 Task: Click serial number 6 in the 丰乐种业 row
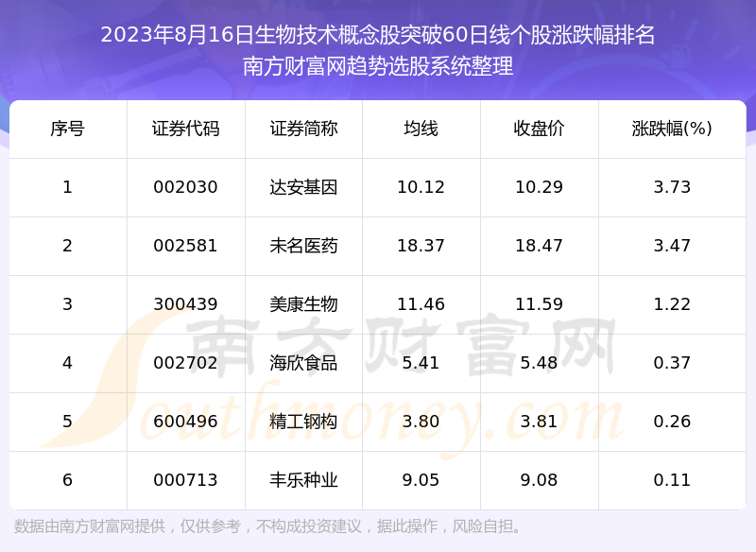tap(67, 480)
